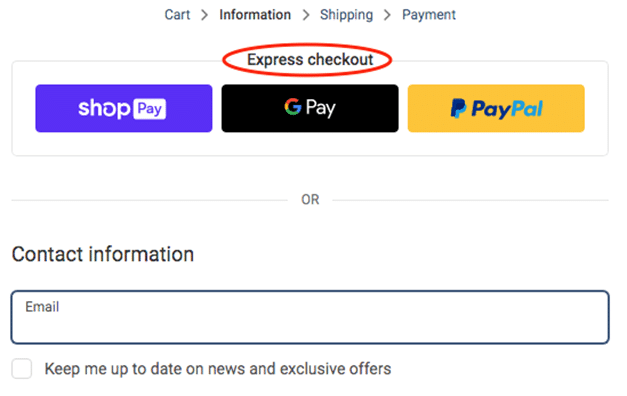Go back to Cart breadcrumb
This screenshot has width=627, height=396.
click(177, 15)
